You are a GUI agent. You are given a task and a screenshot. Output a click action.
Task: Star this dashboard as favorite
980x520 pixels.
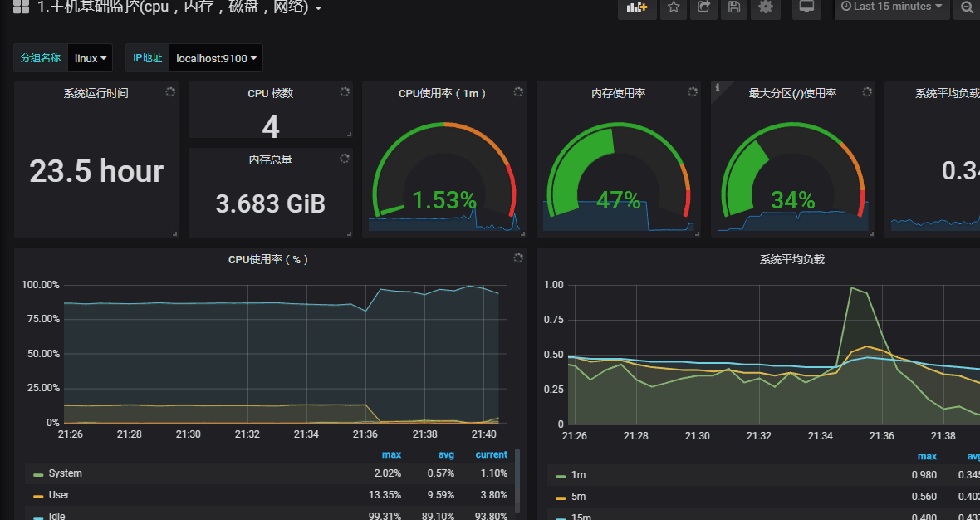[x=673, y=7]
